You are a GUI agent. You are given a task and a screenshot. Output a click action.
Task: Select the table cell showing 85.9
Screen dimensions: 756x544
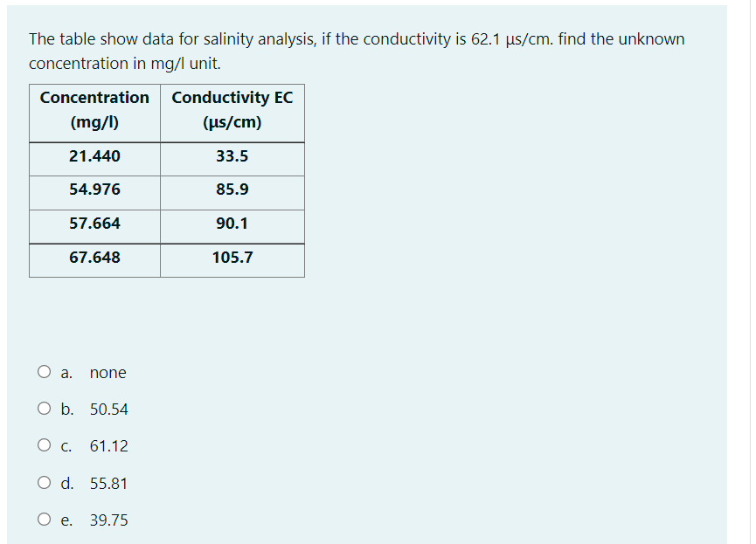pyautogui.click(x=232, y=189)
